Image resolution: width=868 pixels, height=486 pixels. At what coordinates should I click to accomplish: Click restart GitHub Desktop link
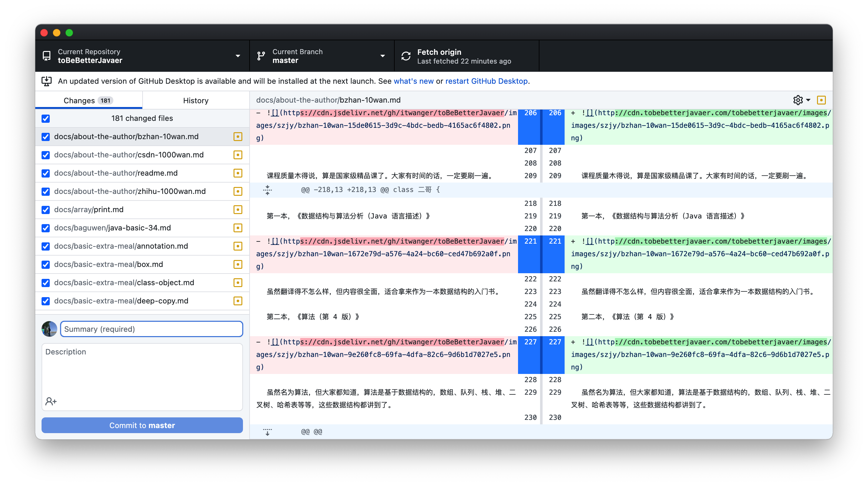pyautogui.click(x=486, y=81)
